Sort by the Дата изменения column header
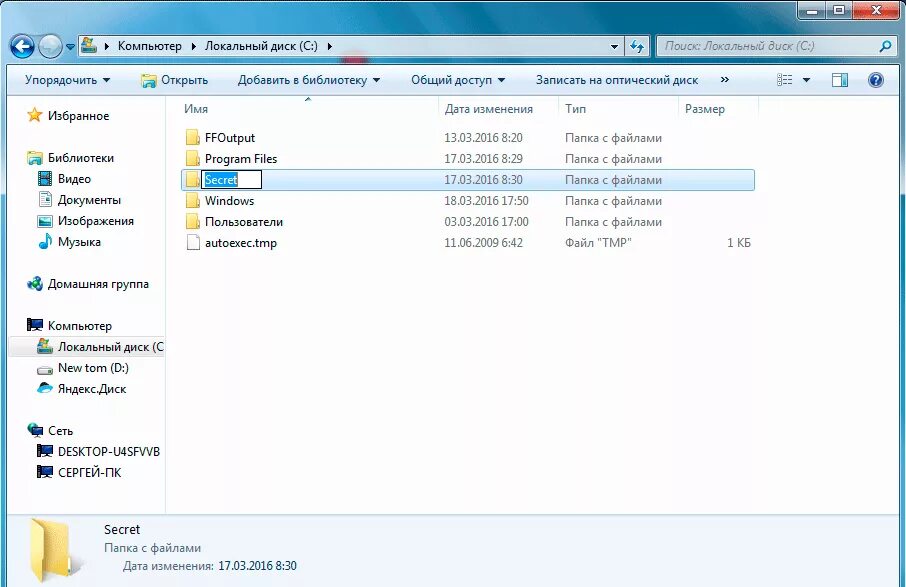 pos(489,109)
